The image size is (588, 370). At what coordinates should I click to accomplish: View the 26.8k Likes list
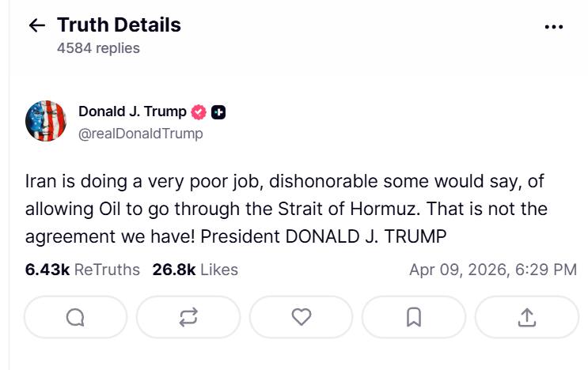[195, 270]
